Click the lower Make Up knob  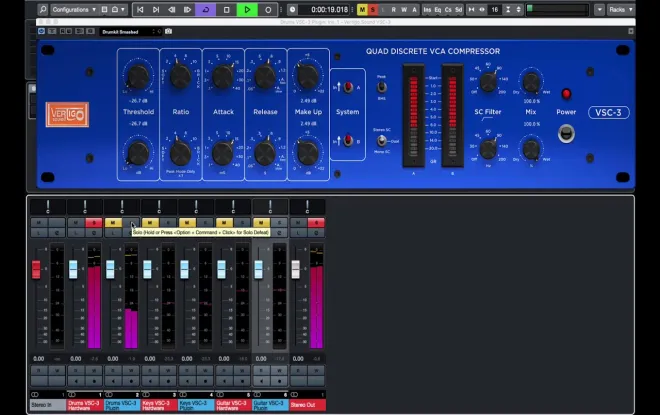pos(308,153)
